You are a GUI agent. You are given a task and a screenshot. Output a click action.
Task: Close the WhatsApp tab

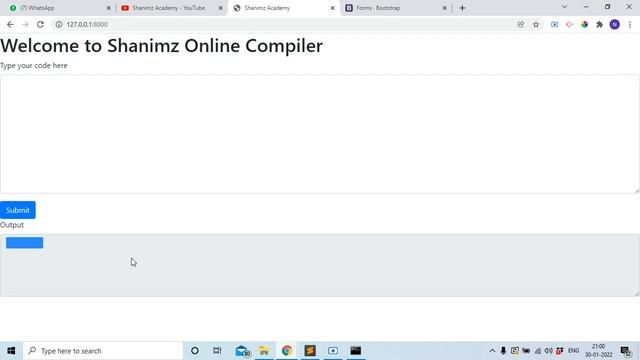pyautogui.click(x=109, y=8)
